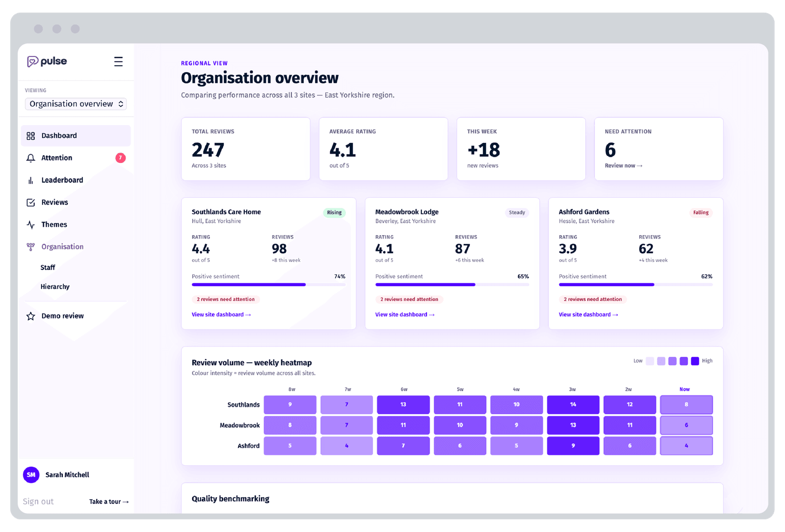Click the Organisation hierarchy icon
This screenshot has width=785, height=532.
30,247
